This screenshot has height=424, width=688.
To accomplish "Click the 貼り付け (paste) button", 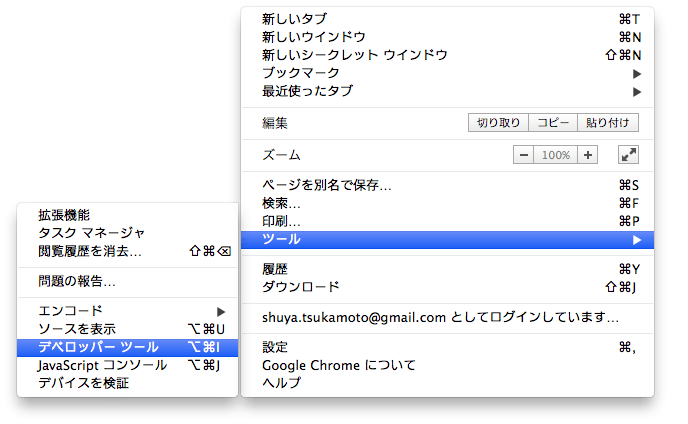I will click(x=608, y=123).
